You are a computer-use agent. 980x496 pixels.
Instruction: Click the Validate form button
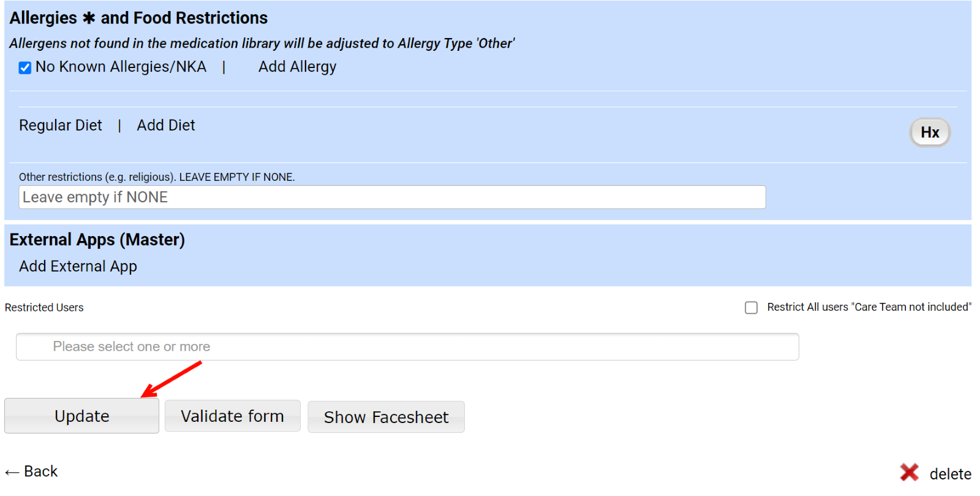click(x=232, y=416)
